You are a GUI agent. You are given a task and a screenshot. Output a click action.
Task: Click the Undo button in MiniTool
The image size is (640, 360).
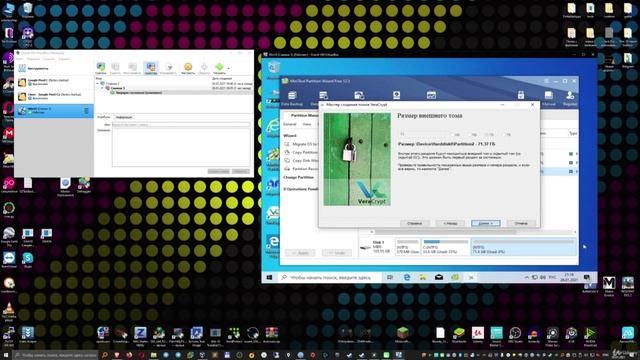[x=337, y=253]
